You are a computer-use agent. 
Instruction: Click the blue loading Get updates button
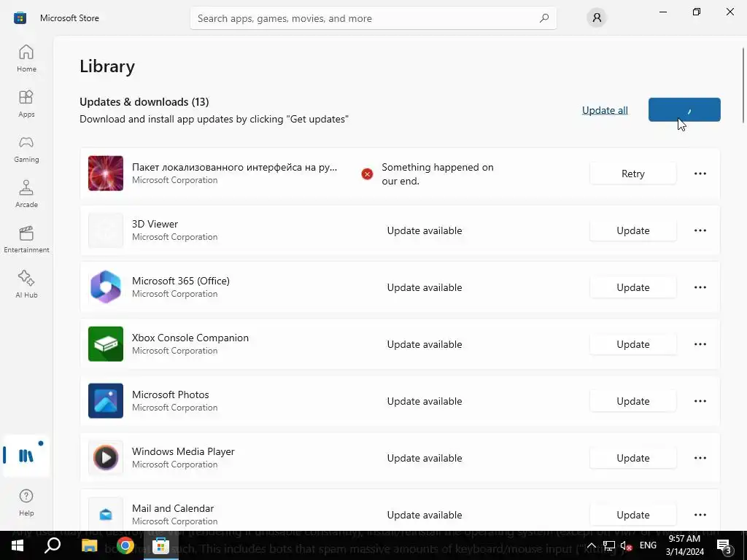click(684, 109)
